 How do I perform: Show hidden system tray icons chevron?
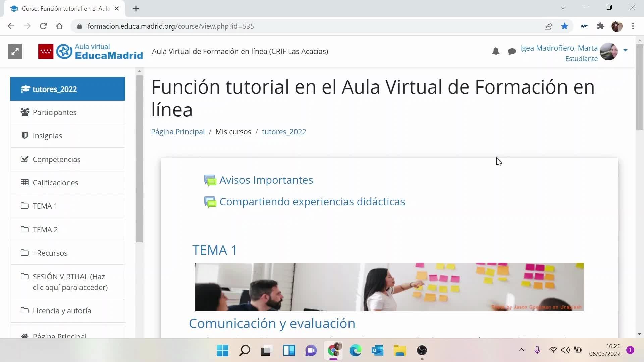click(x=521, y=350)
